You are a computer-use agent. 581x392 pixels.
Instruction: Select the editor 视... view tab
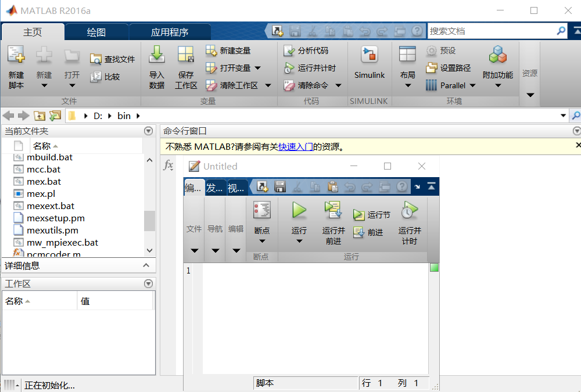(x=236, y=188)
